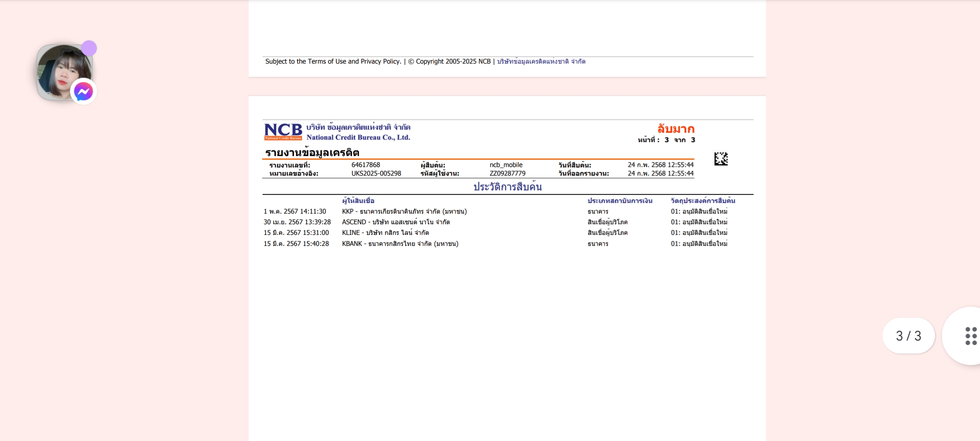Select the วันที่ออกรายงาน date value

pos(661,174)
